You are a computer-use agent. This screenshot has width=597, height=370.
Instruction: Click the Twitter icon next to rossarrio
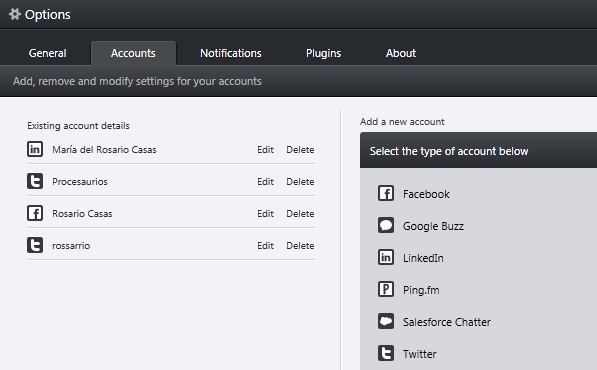35,245
